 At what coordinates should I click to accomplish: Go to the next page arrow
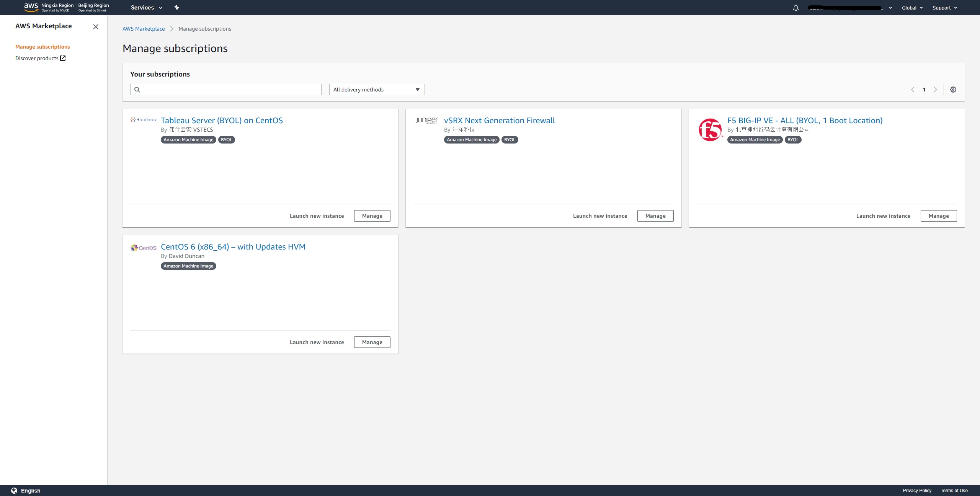click(x=935, y=90)
